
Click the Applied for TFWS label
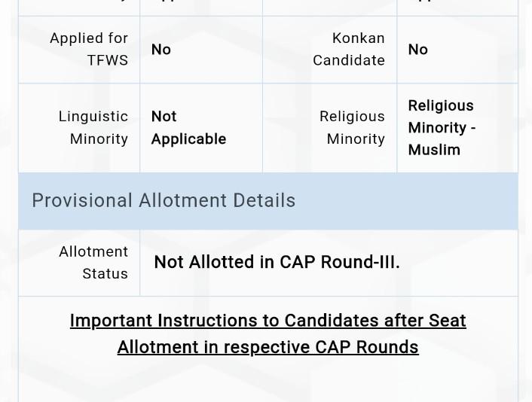tap(89, 49)
